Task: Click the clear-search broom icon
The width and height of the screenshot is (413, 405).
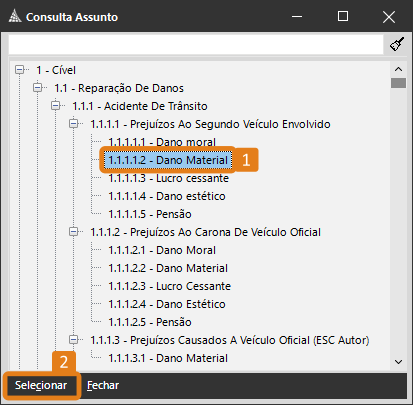Action: click(397, 44)
